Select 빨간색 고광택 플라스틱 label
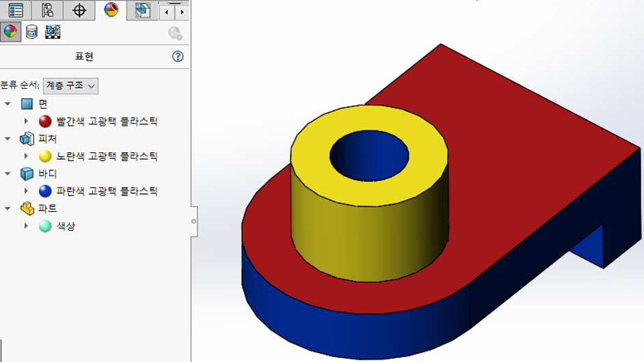644x362 pixels. tap(107, 121)
